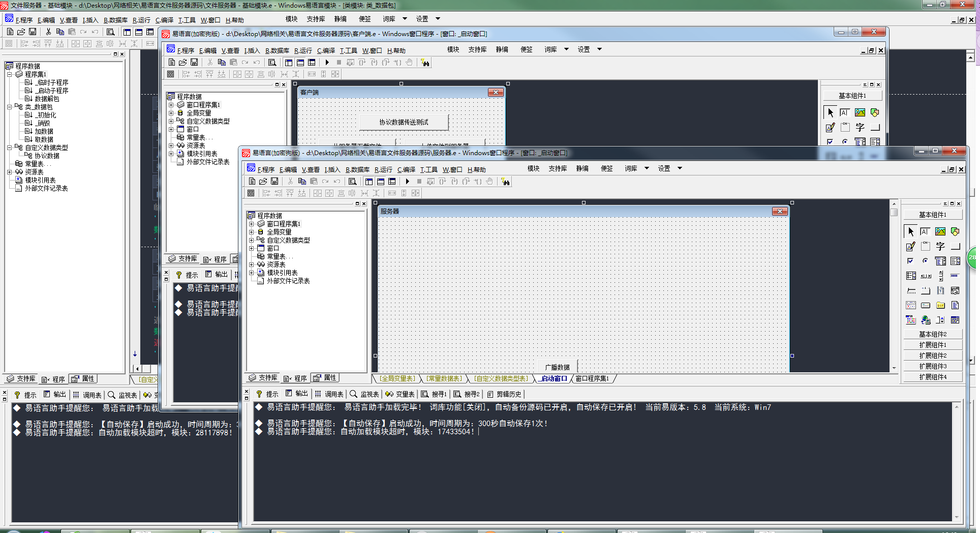
Task: Click the canvas drawing-pen component in server box
Action: [910, 247]
